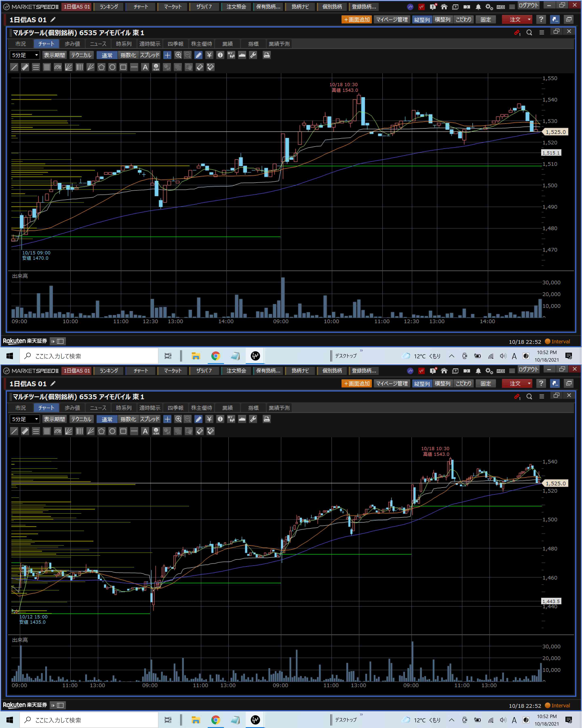Click the home icon in bottom title bar

[x=444, y=371]
